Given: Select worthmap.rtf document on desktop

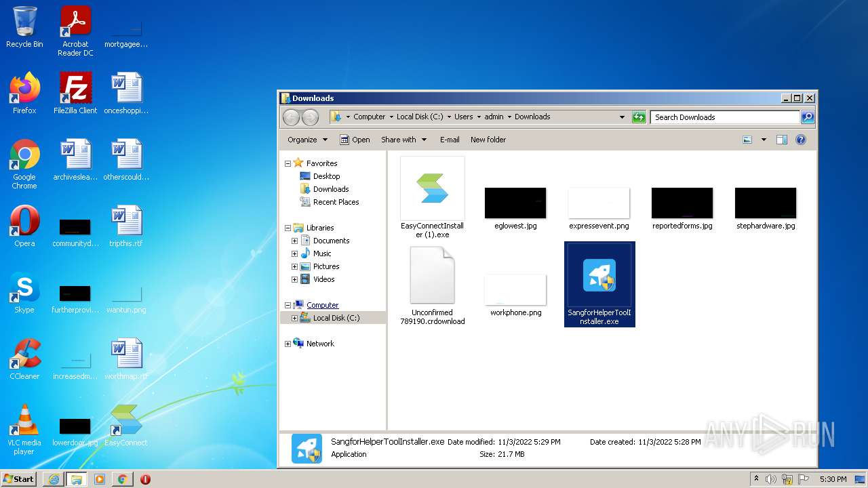Looking at the screenshot, I should pos(126,359).
